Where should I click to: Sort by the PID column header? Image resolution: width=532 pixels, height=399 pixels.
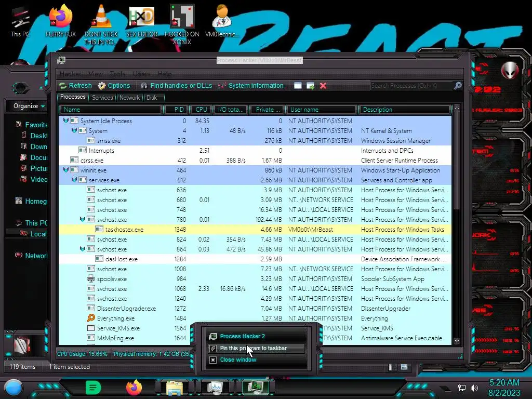176,110
